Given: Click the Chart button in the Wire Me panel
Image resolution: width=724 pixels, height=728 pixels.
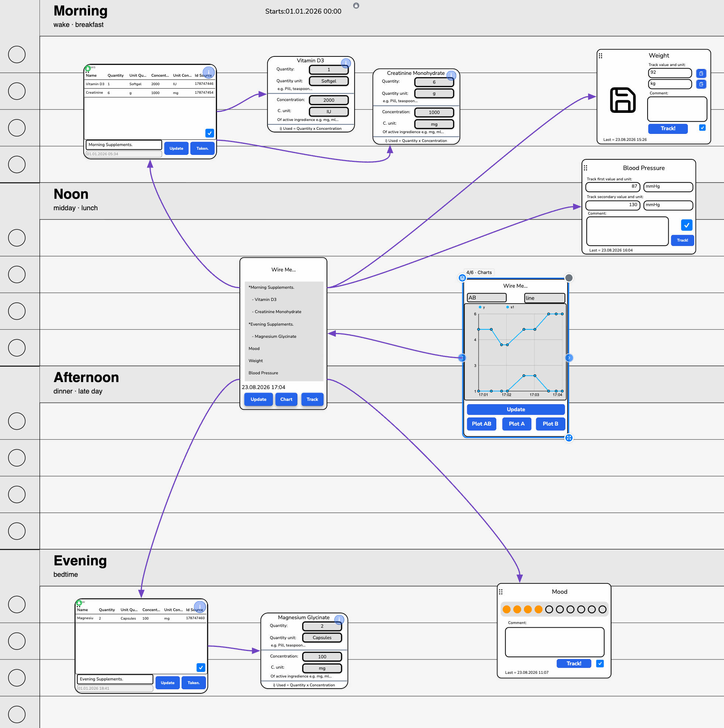Looking at the screenshot, I should [x=286, y=399].
